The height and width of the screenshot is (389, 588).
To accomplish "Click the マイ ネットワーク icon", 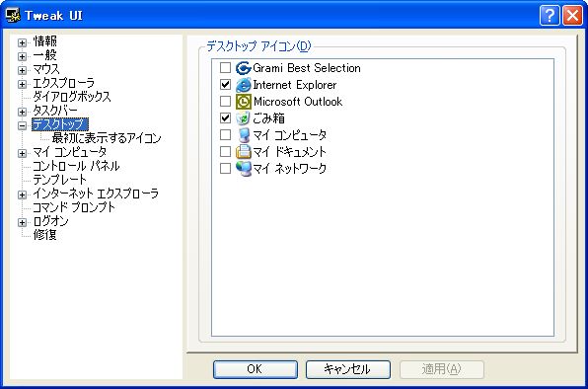I will [x=243, y=169].
